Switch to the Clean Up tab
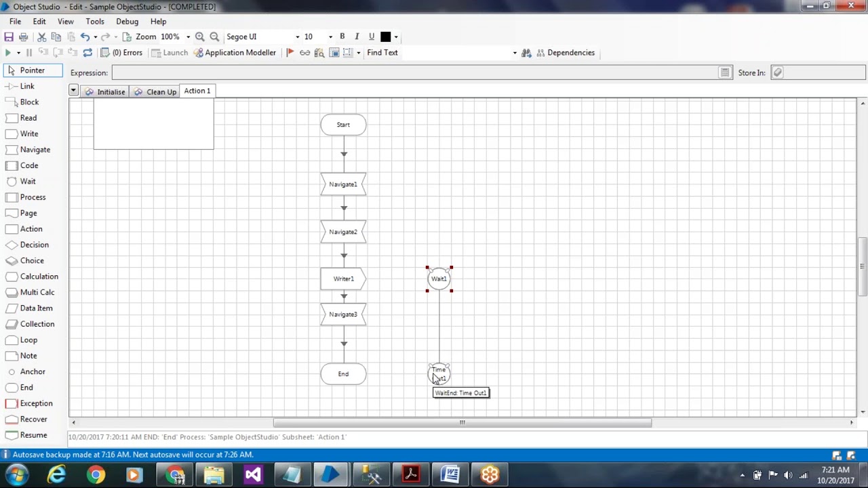Viewport: 868px width, 488px height. (x=155, y=91)
